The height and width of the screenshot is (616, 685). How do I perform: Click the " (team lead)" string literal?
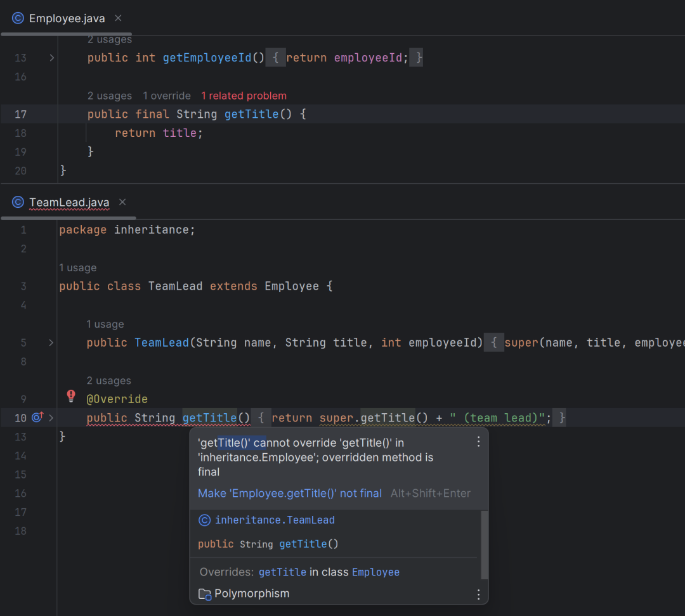click(x=498, y=418)
